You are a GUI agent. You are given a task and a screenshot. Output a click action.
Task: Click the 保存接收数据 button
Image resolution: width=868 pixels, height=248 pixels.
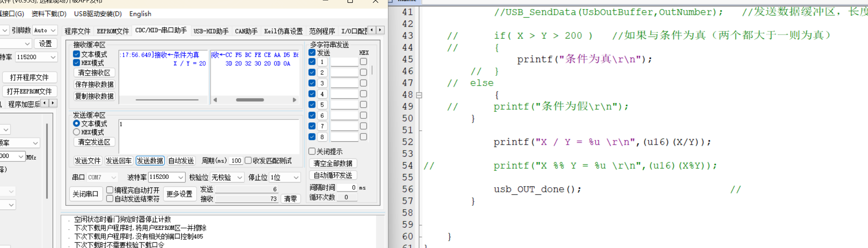[94, 84]
